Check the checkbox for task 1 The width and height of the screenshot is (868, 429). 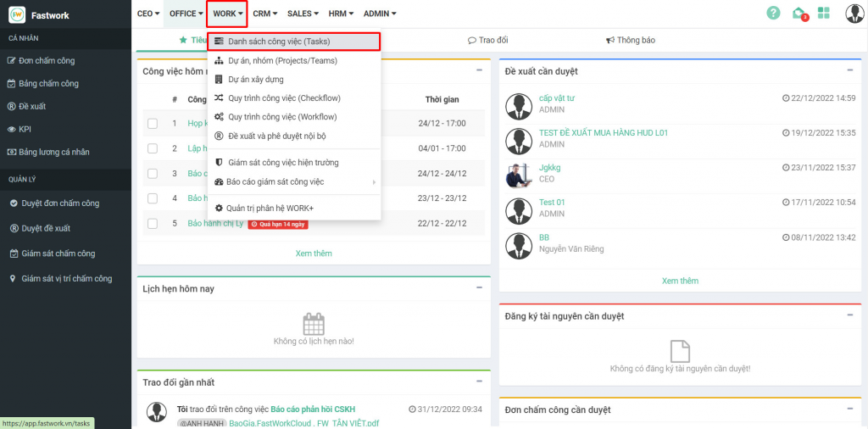[x=153, y=124]
